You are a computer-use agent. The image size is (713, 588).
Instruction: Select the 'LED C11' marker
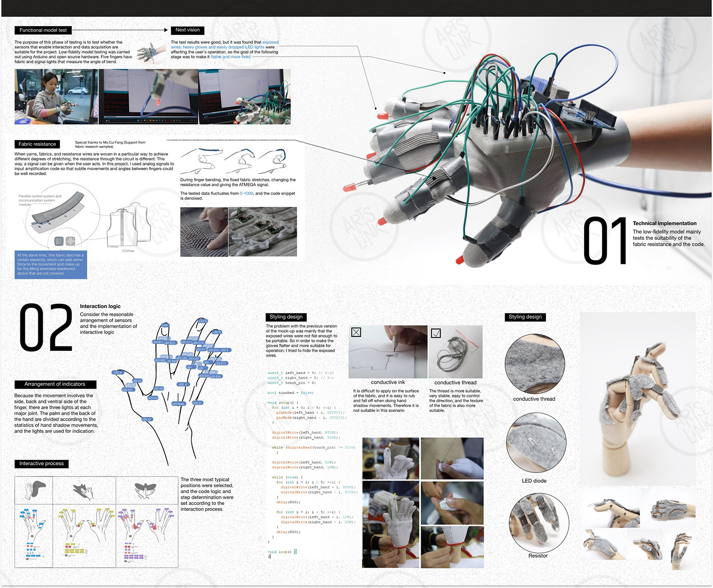(186, 342)
